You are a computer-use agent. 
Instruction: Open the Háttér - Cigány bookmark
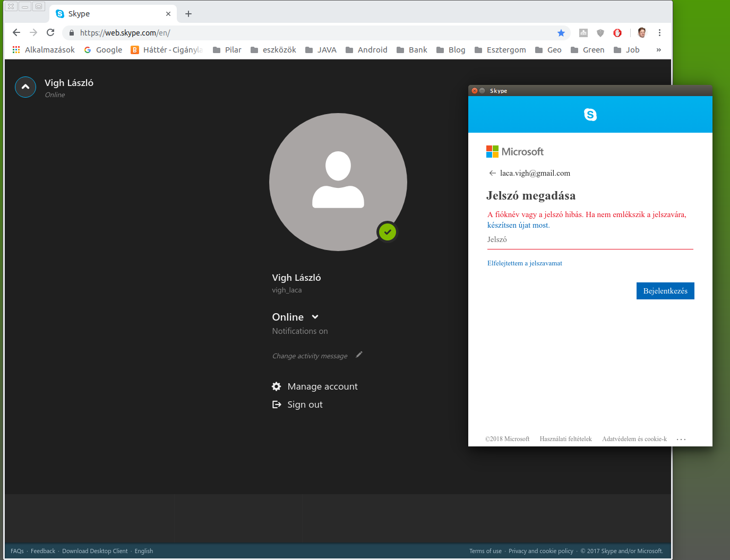pyautogui.click(x=167, y=50)
